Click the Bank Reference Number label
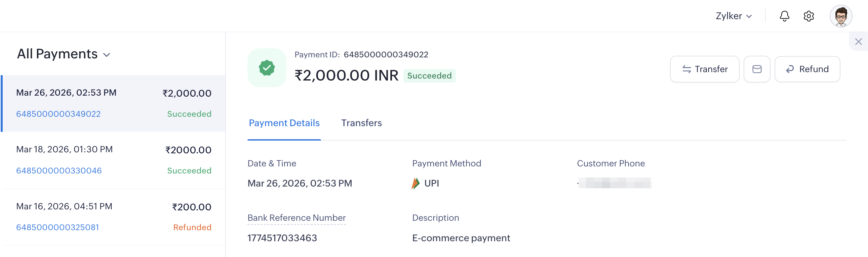This screenshot has height=257, width=868. 297,218
